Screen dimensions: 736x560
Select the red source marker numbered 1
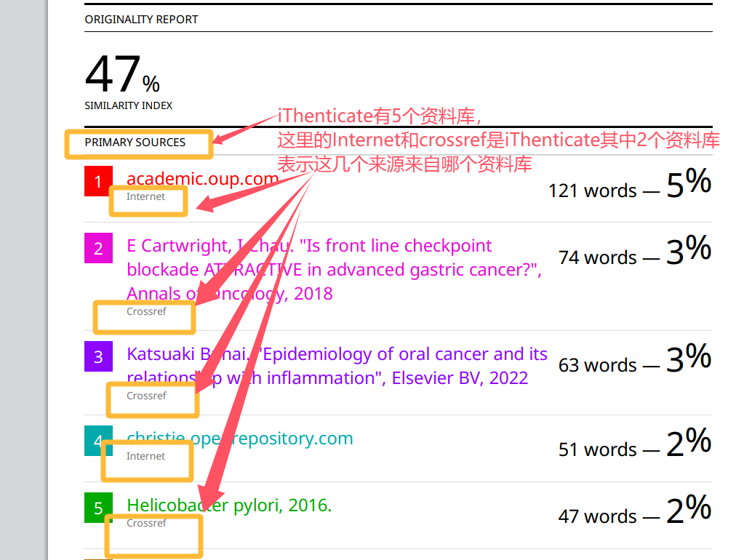pos(97,181)
